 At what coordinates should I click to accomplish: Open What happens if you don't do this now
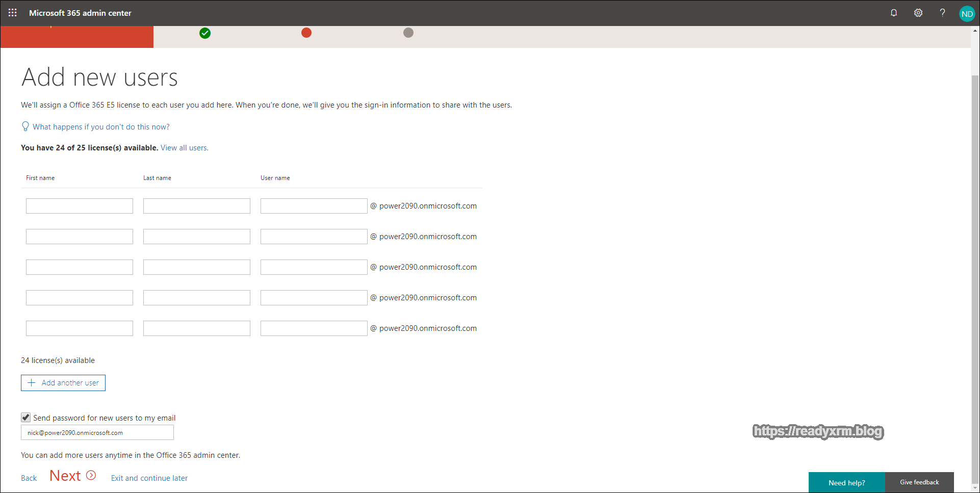[101, 127]
